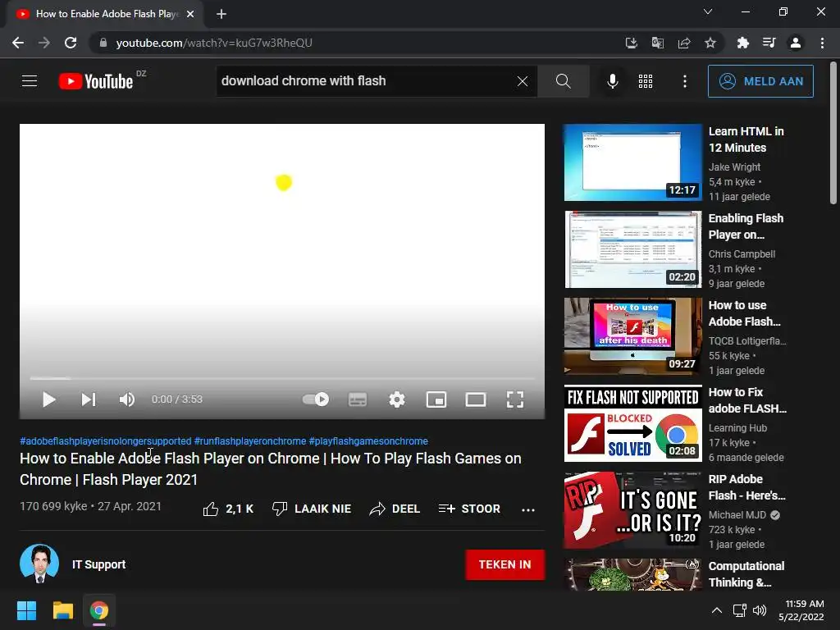Image resolution: width=840 pixels, height=630 pixels.
Task: Open YouTube settings three-dot menu
Action: point(685,81)
